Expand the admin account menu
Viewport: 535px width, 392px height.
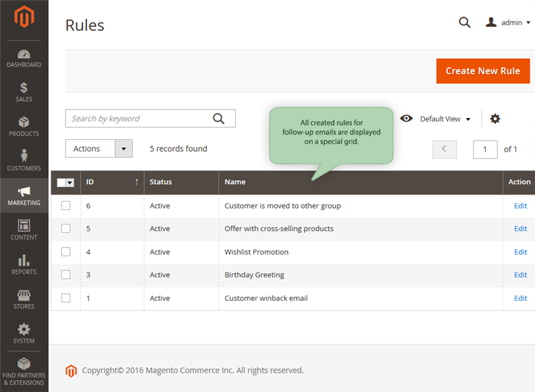(508, 22)
